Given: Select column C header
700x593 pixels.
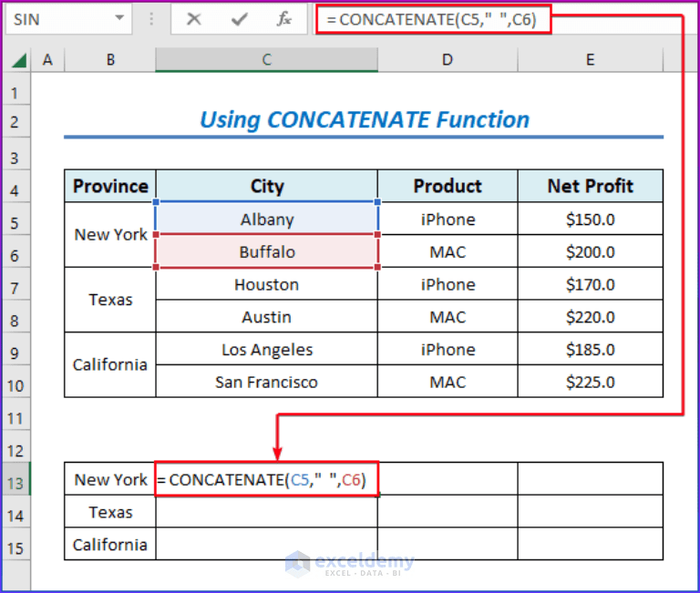Looking at the screenshot, I should click(266, 60).
